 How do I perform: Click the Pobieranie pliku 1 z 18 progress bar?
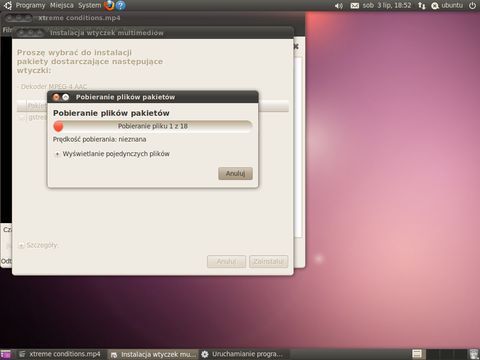tap(153, 126)
